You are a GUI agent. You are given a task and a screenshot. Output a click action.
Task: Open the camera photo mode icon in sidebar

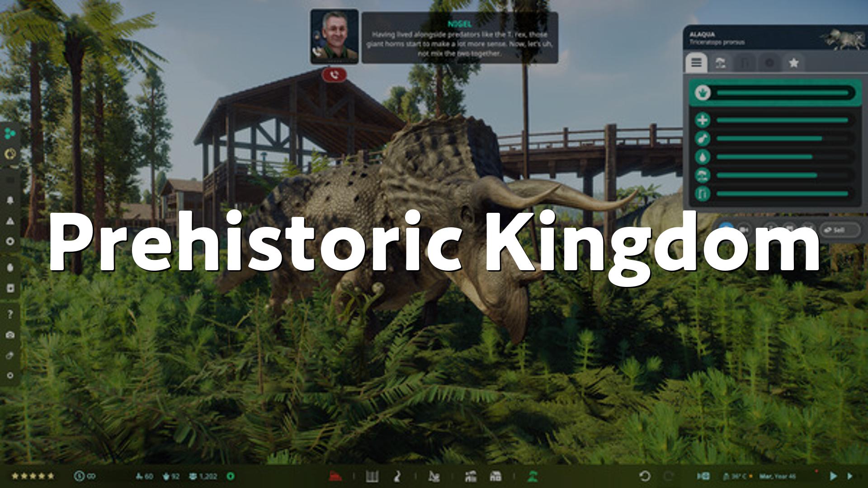click(x=10, y=335)
